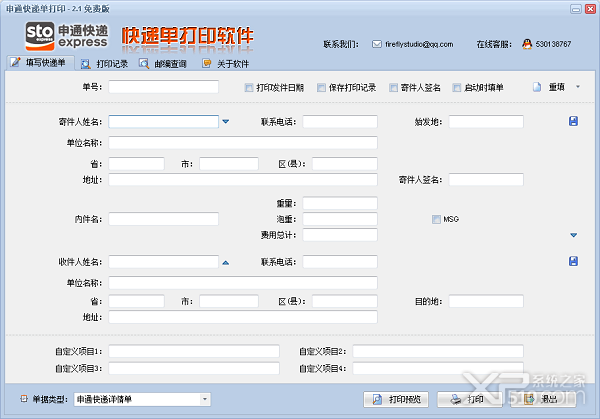Toggle the 保存打印记录 checkbox

coord(321,88)
